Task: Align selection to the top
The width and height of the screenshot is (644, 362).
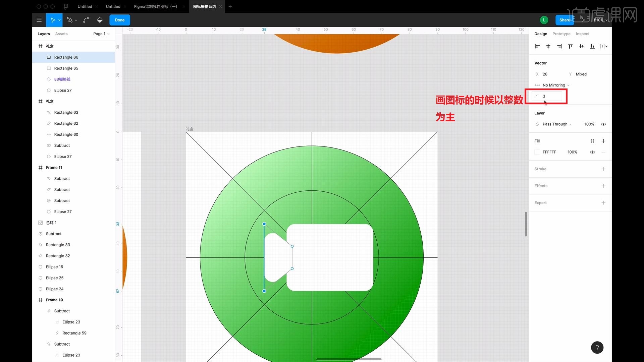Action: click(x=570, y=46)
